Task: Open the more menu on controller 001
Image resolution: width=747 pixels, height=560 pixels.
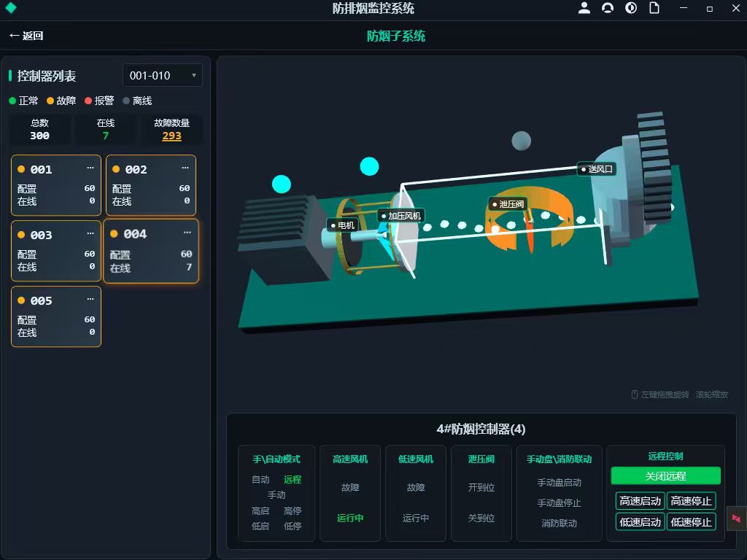Action: point(90,168)
